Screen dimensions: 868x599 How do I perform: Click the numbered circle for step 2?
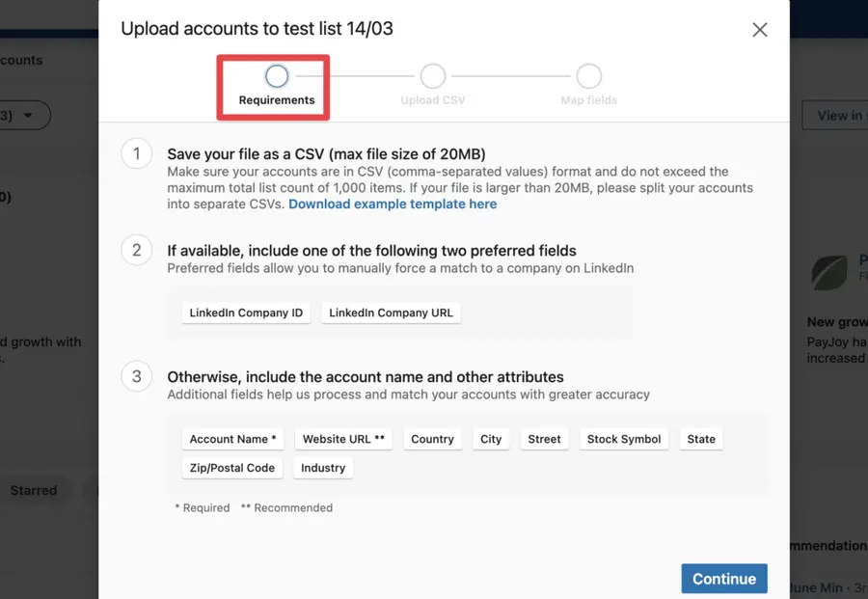[x=136, y=250]
